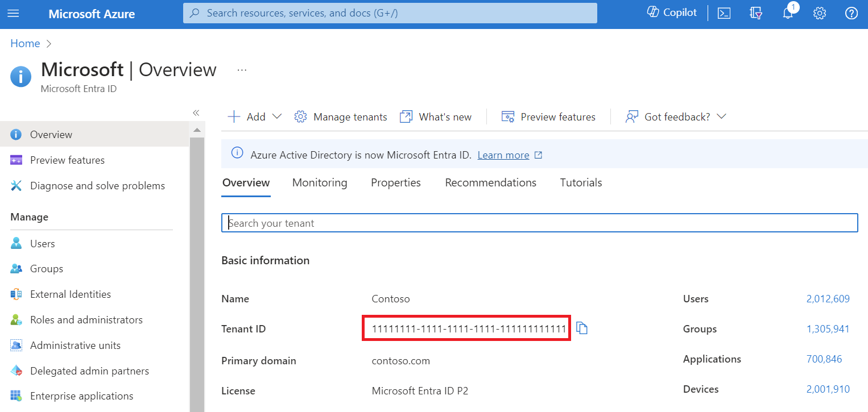Image resolution: width=868 pixels, height=412 pixels.
Task: Expand the Add dropdown
Action: point(254,116)
